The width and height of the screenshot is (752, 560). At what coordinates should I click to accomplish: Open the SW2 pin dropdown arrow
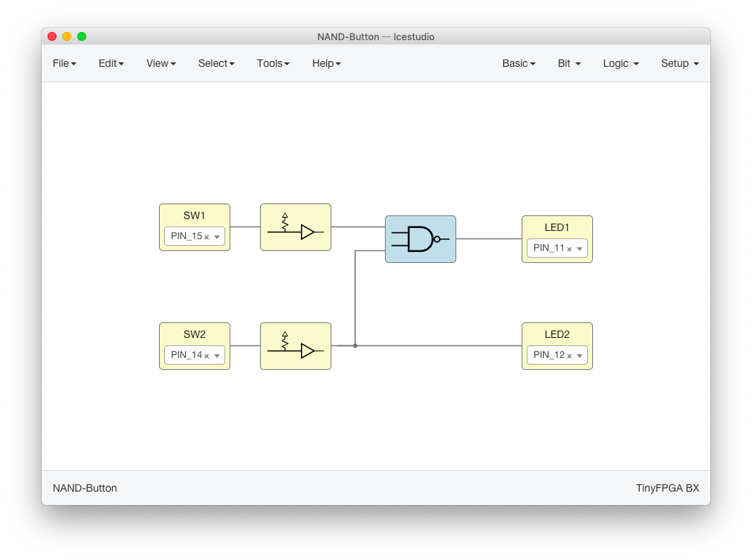click(x=217, y=356)
